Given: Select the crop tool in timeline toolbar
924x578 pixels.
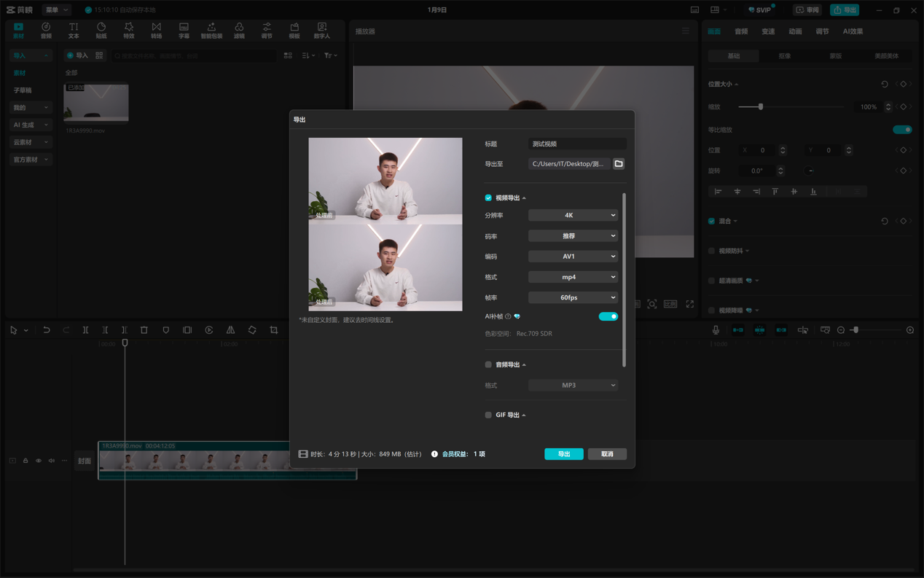Looking at the screenshot, I should tap(274, 330).
